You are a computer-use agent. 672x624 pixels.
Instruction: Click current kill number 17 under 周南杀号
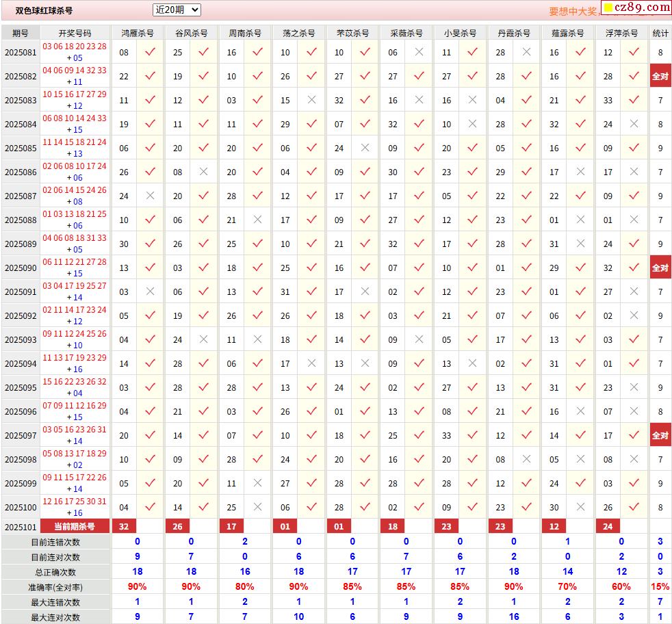tap(231, 526)
